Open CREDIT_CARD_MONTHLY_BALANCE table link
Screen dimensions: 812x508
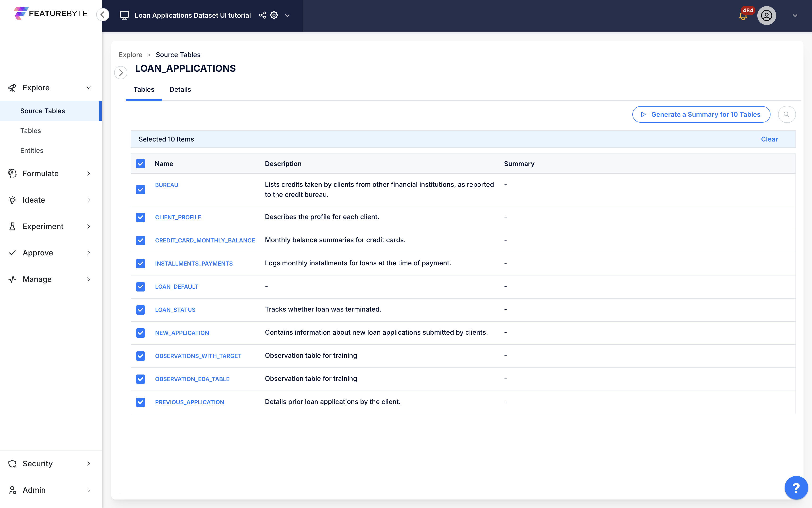pos(205,241)
